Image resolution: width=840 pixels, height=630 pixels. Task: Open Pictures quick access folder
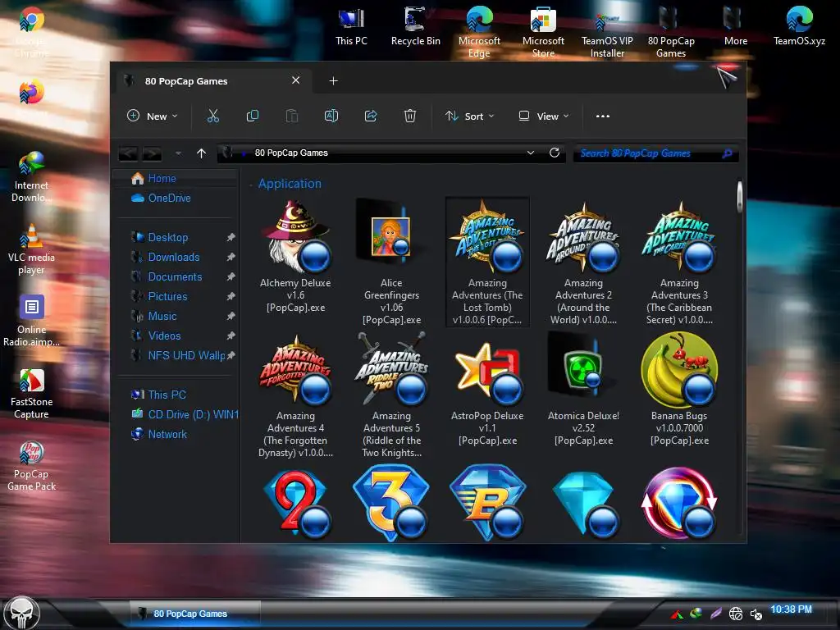(x=176, y=297)
